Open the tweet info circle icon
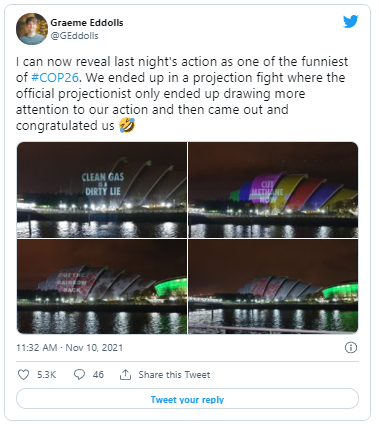The image size is (379, 427). (x=351, y=348)
